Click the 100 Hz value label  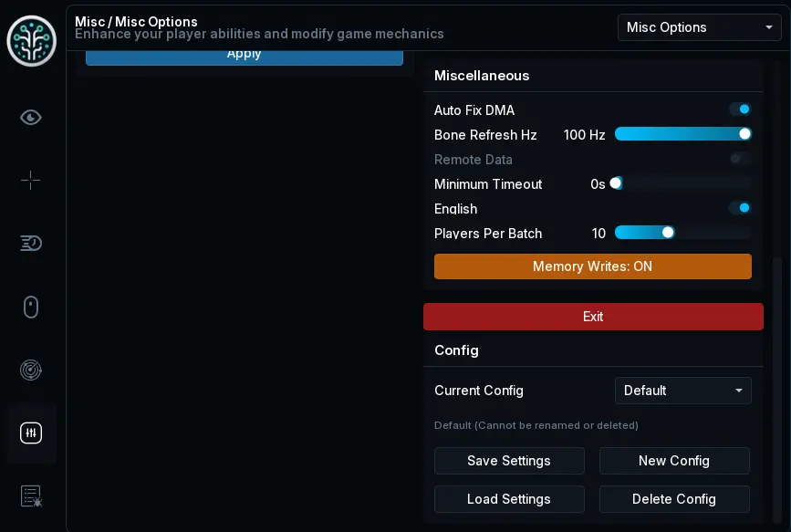click(x=584, y=135)
